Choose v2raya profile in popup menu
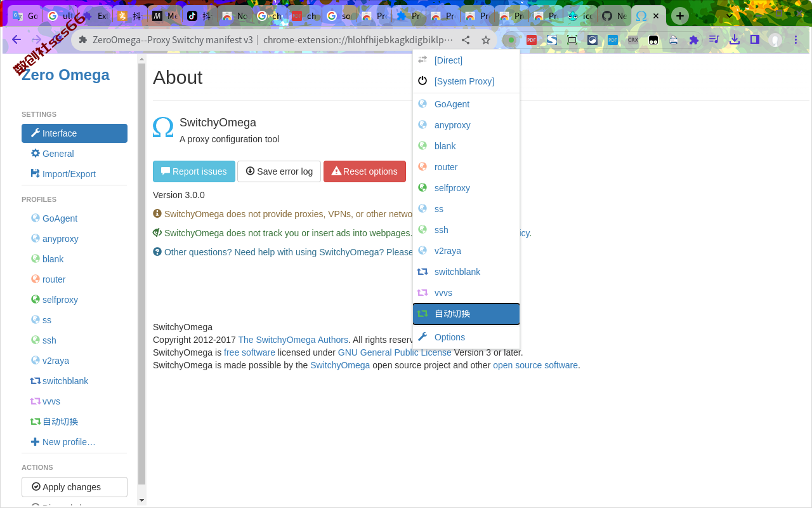The image size is (812, 508). 466,251
